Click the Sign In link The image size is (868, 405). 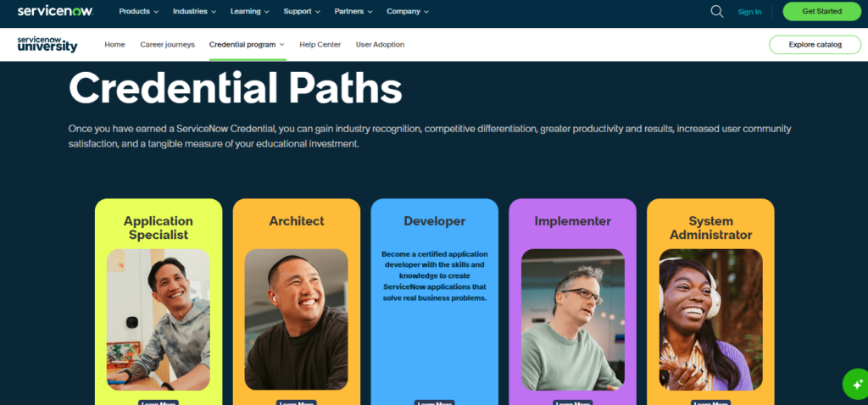coord(749,12)
